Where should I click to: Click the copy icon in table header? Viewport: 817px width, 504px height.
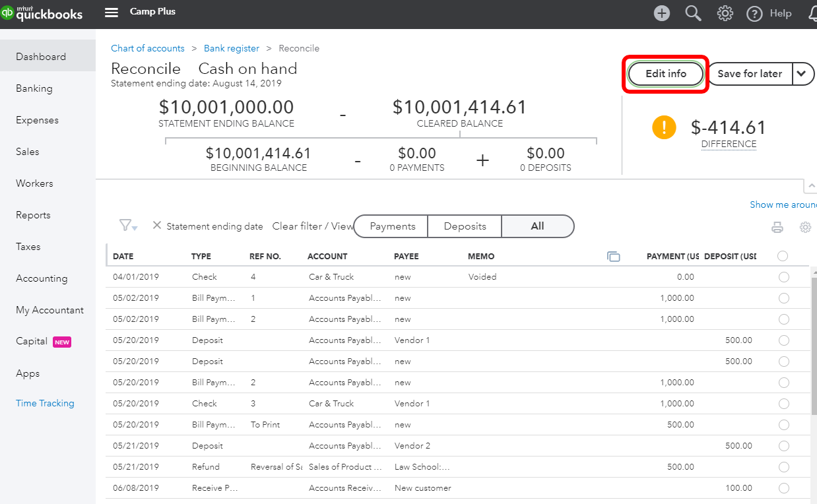coord(614,257)
